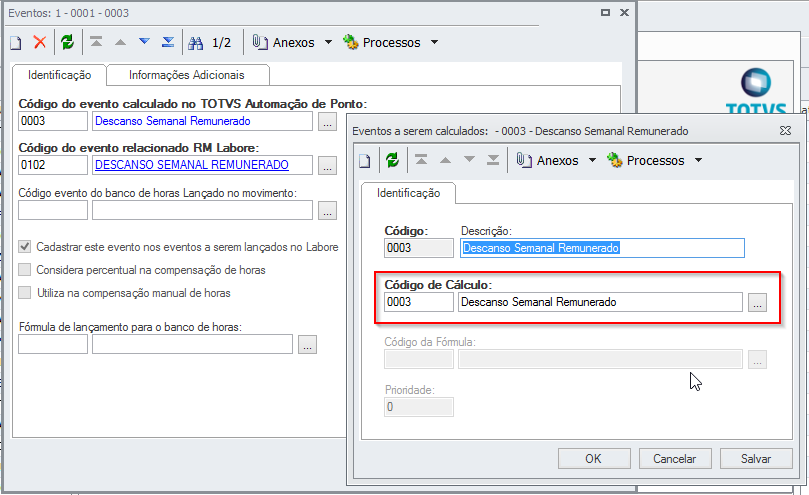Click Prioridade field showing 0

click(418, 407)
